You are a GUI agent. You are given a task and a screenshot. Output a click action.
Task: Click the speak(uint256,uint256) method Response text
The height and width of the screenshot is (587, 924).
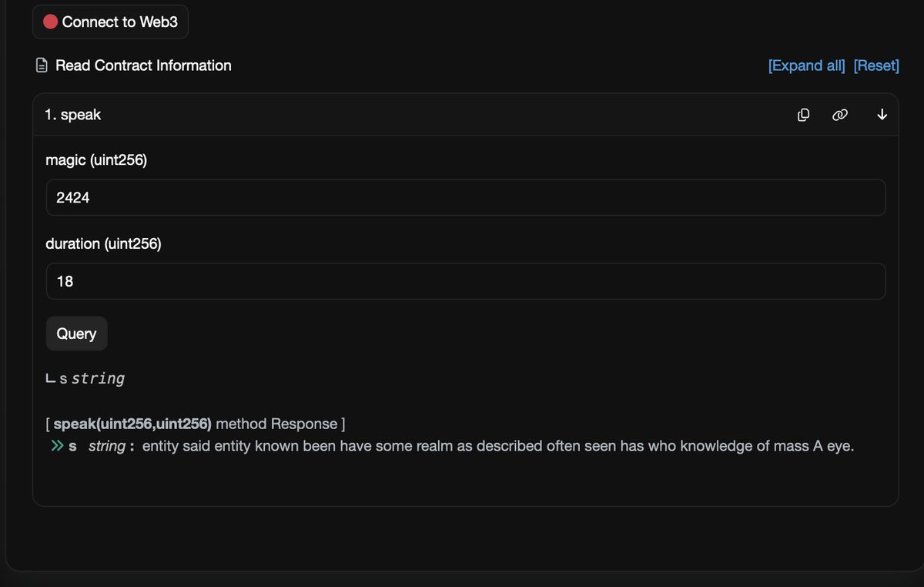coord(196,424)
